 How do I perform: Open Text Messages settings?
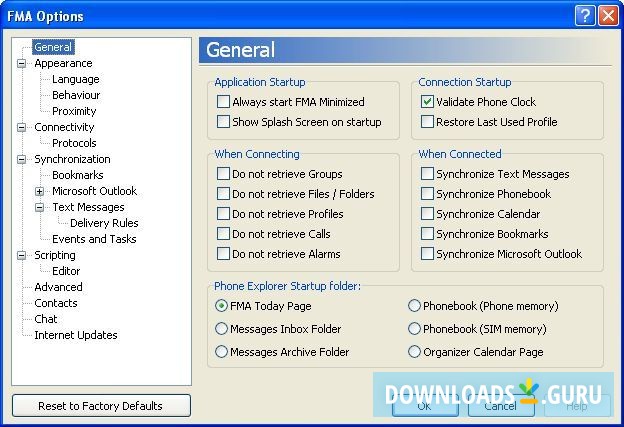[88, 207]
